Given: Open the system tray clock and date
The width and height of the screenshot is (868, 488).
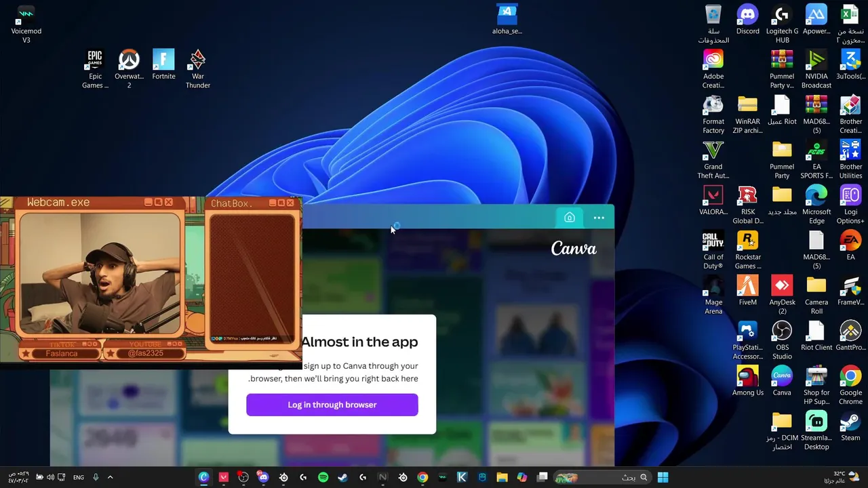Looking at the screenshot, I should point(19,477).
